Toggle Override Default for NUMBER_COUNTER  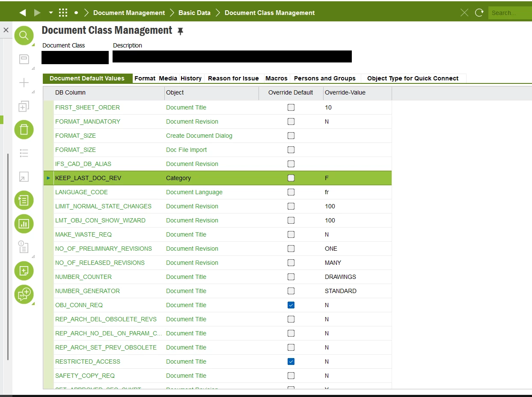tap(291, 277)
